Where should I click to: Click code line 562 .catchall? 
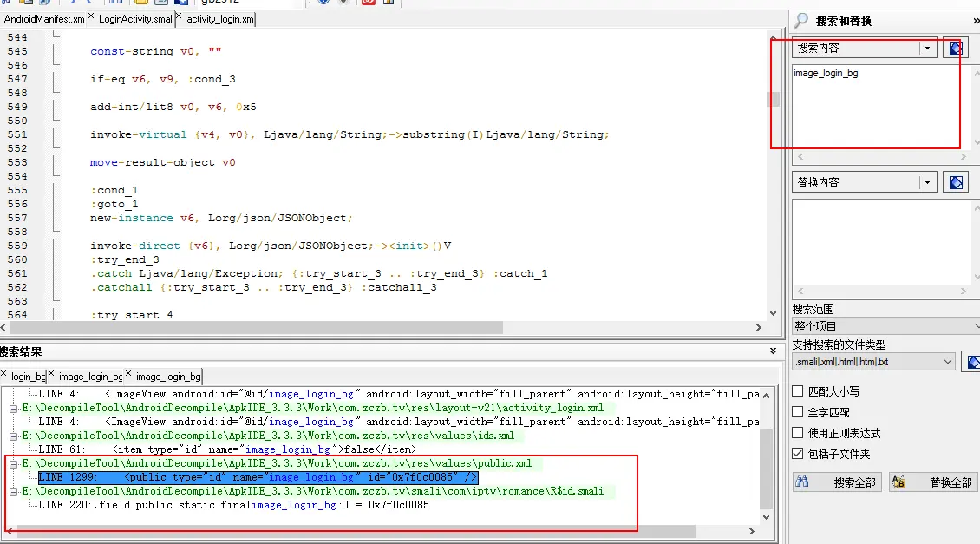(x=263, y=288)
